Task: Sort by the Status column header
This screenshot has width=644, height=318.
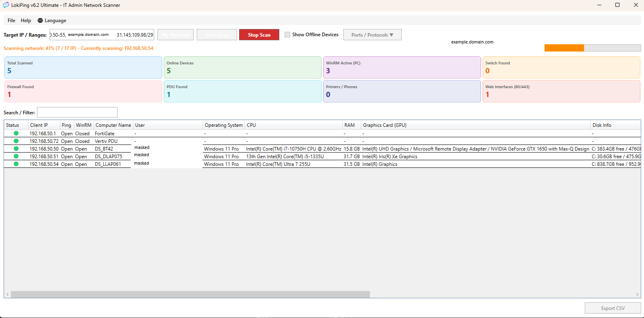Action: [16, 125]
